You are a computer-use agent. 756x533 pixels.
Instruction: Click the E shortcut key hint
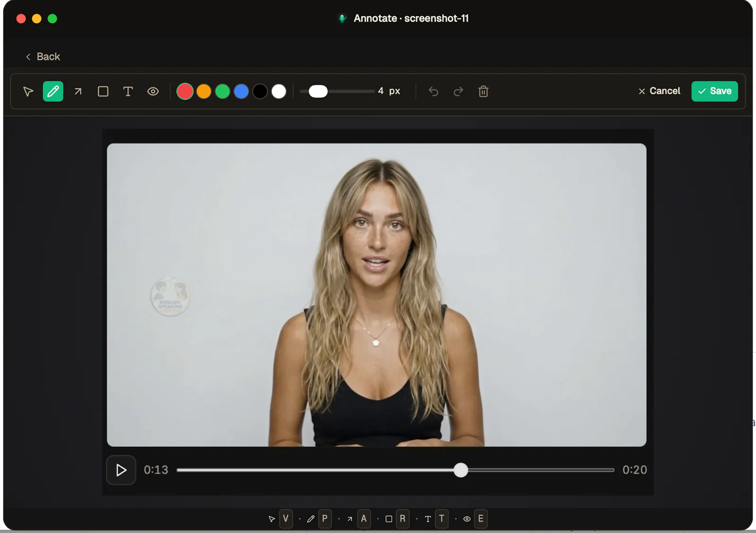(x=481, y=519)
